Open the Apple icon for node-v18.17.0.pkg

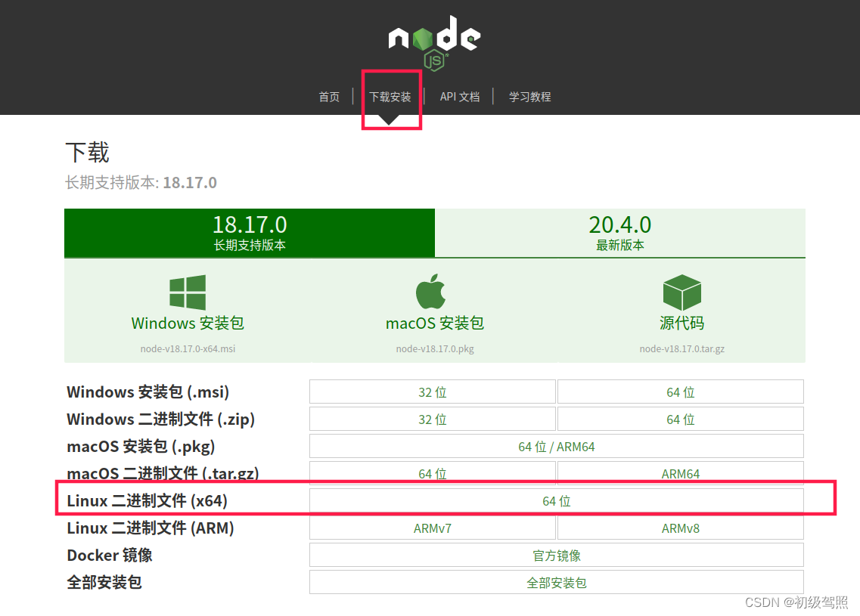tap(432, 292)
